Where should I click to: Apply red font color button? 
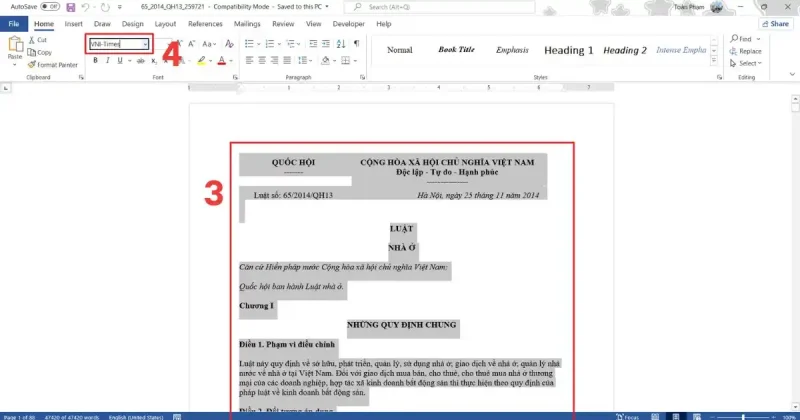221,61
